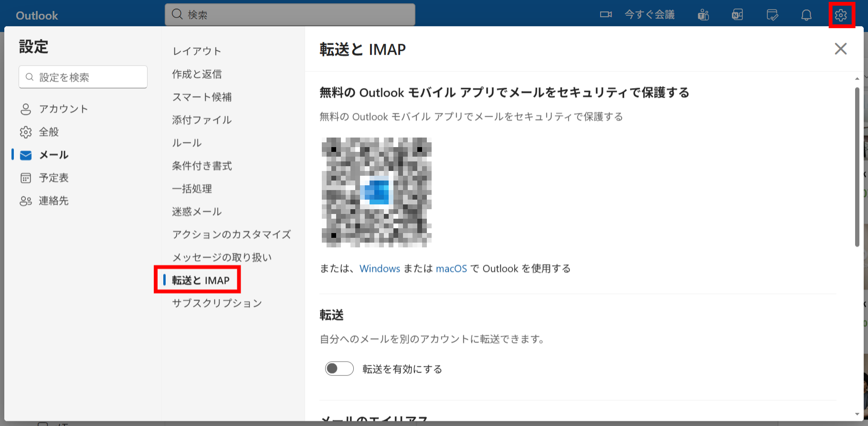
Task: Enable the 転送を有効にする toggle
Action: [339, 369]
